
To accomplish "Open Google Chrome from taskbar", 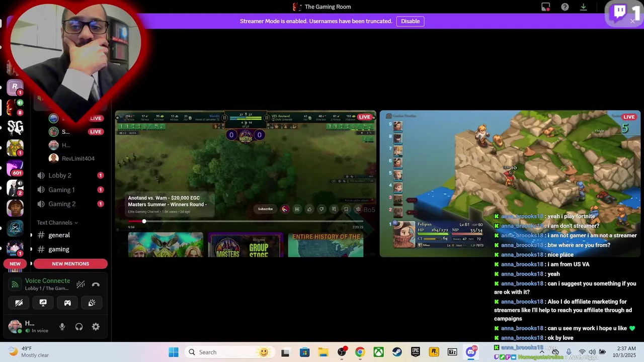I will click(x=360, y=352).
